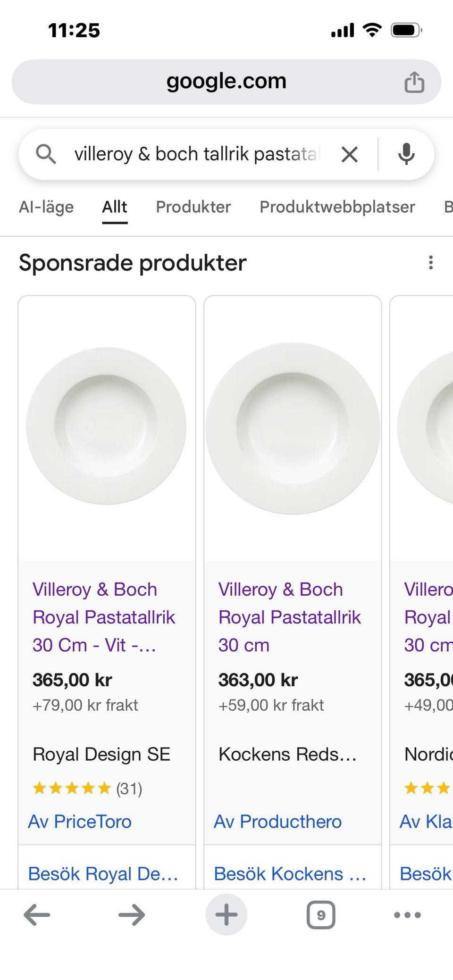Open the Av Producthero link
Image resolution: width=453 pixels, height=980 pixels.
[x=277, y=822]
